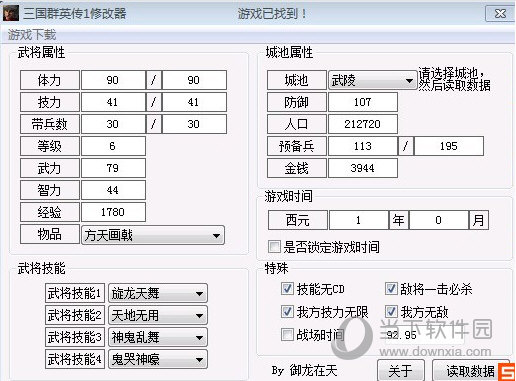Close the 三国群英传1修改器 window
Screen dimensions: 516x381
tap(500, 14)
